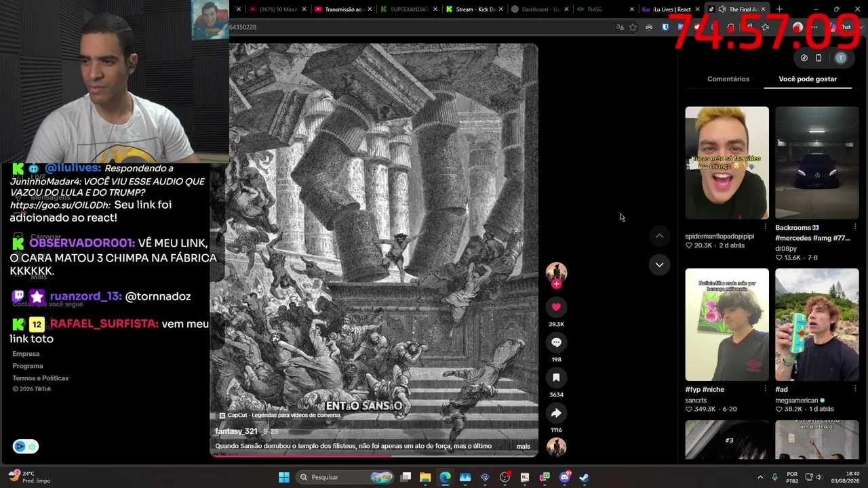Open fantasy_321 creator profile link
Screen dimensions: 868x488
pyautogui.click(x=236, y=432)
